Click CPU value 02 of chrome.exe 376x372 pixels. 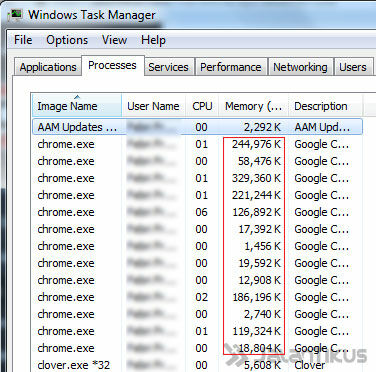(x=202, y=297)
